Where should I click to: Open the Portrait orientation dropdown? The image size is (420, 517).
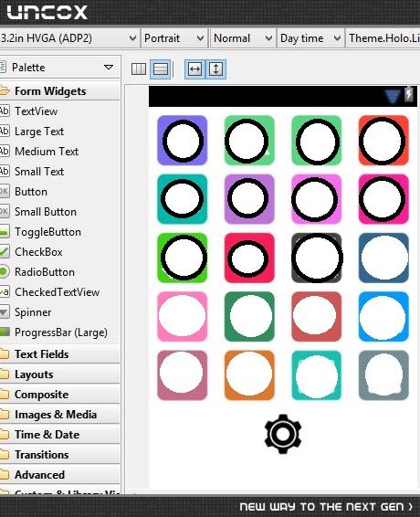(x=173, y=38)
